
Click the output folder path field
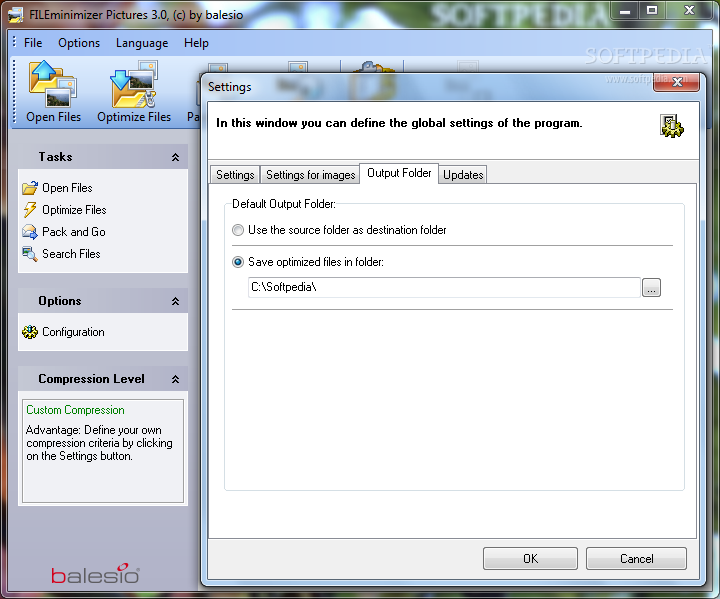[444, 287]
